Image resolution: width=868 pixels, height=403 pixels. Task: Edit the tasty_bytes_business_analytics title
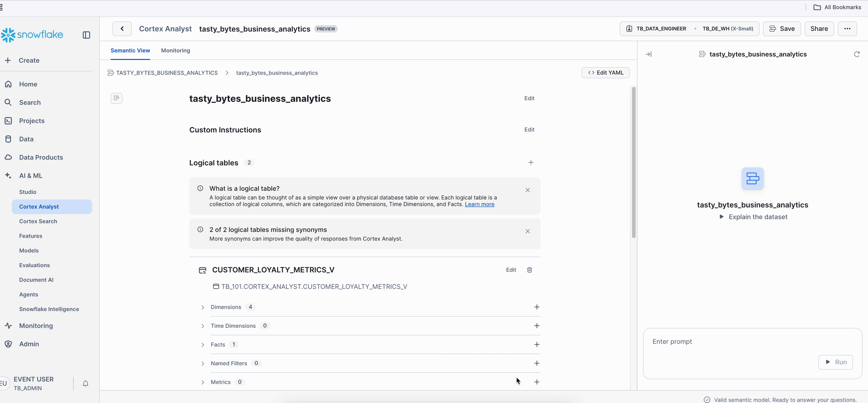(529, 99)
